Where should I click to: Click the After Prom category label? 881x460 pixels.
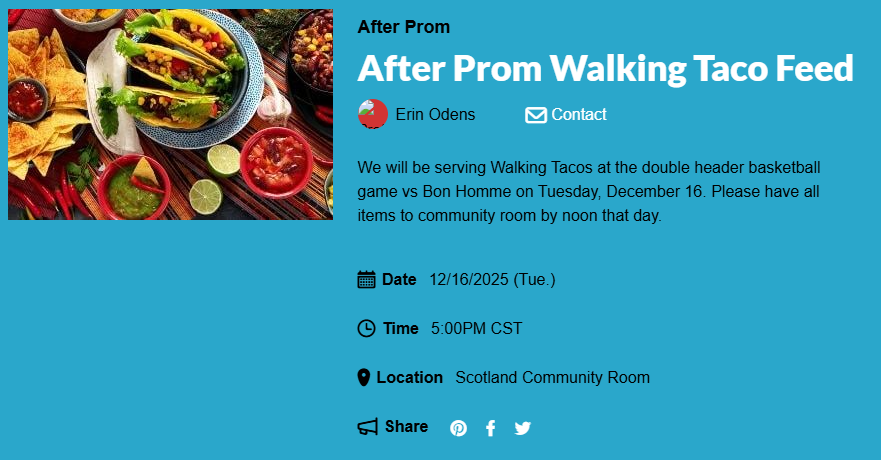(x=404, y=27)
